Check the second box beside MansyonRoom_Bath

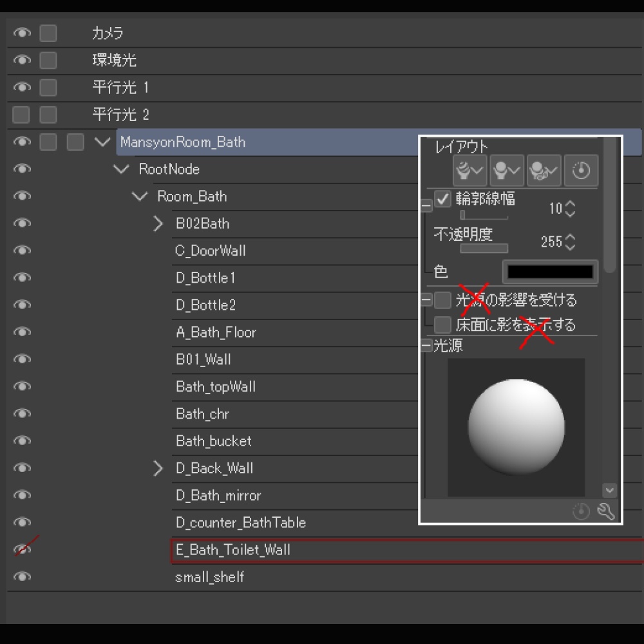pos(75,142)
